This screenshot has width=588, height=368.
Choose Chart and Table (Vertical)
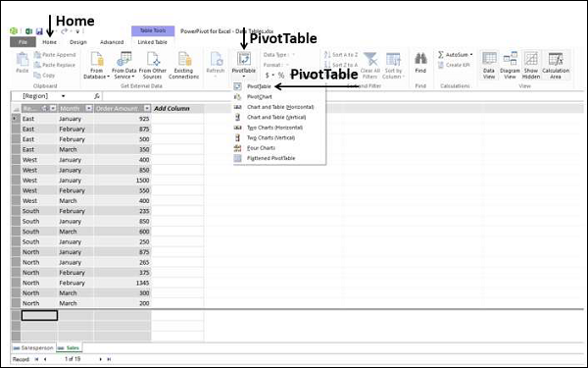click(x=276, y=117)
